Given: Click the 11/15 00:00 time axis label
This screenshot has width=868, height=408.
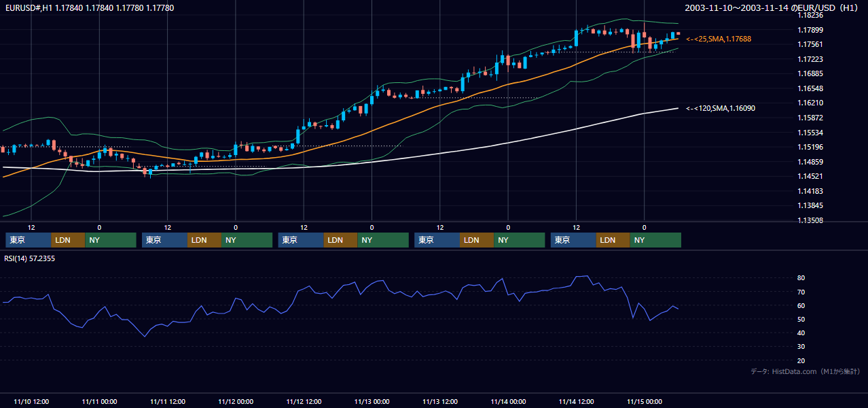Looking at the screenshot, I should [x=644, y=401].
